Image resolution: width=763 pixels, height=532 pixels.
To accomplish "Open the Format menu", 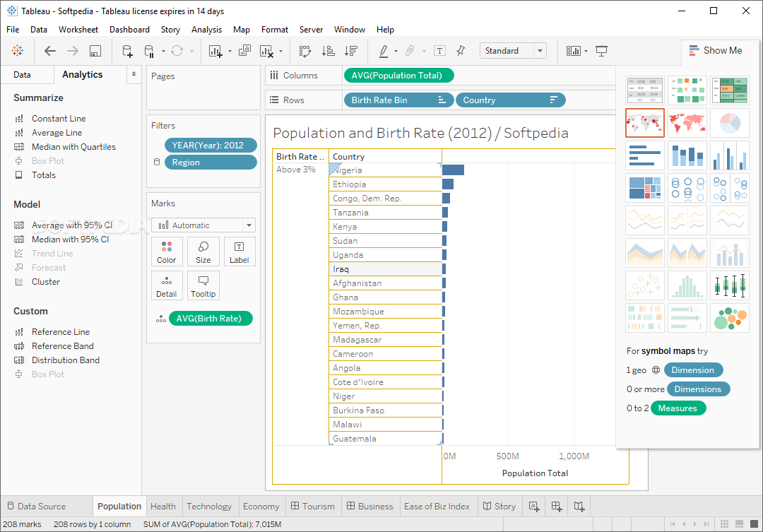I will (274, 30).
